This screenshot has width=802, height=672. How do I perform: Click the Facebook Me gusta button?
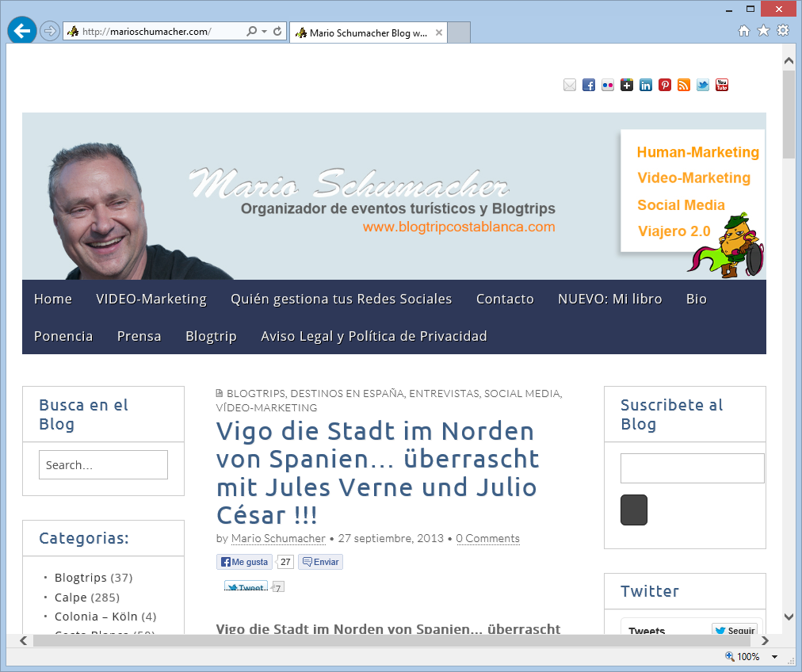click(x=245, y=562)
